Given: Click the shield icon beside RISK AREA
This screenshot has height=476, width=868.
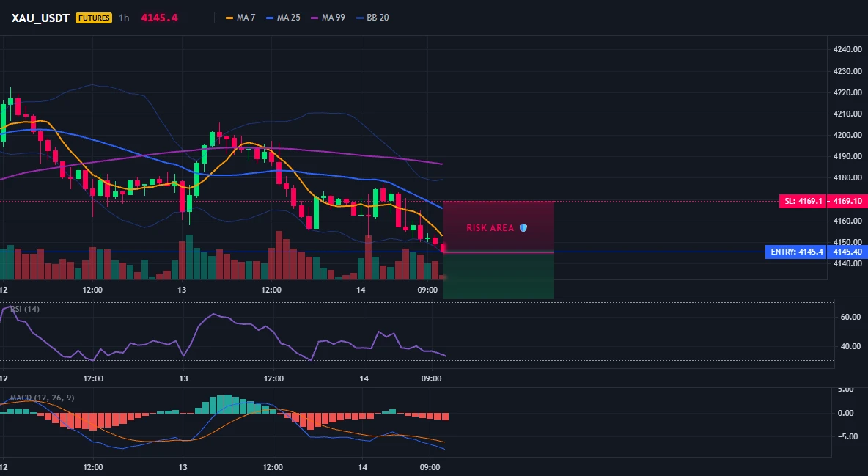Looking at the screenshot, I should 523,228.
